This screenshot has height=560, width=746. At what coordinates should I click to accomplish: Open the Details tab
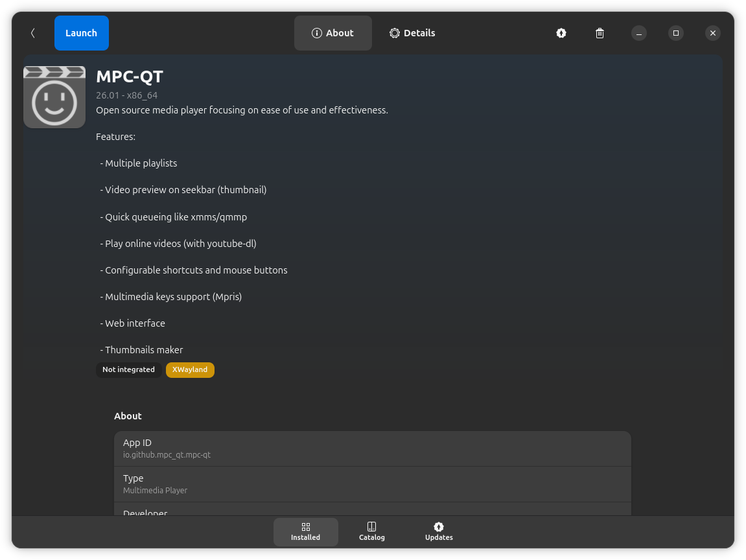[x=412, y=33]
